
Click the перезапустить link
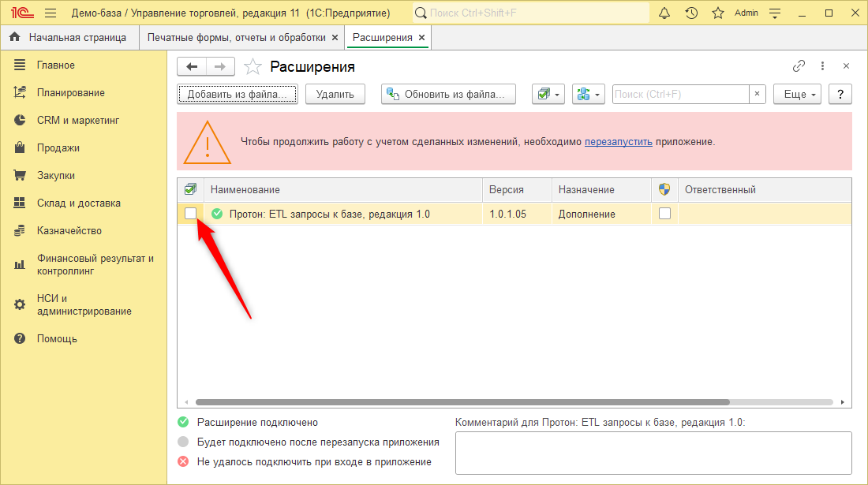619,142
